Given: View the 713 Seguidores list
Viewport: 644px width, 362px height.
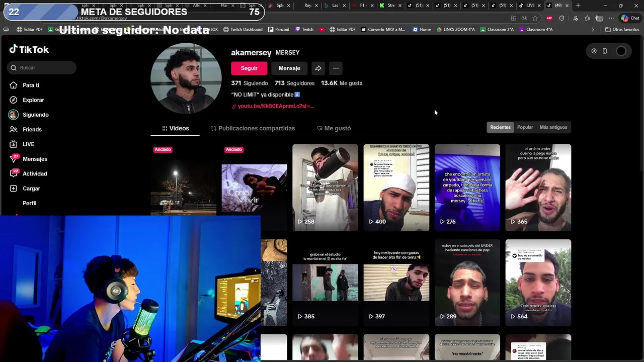Looking at the screenshot, I should click(294, 83).
